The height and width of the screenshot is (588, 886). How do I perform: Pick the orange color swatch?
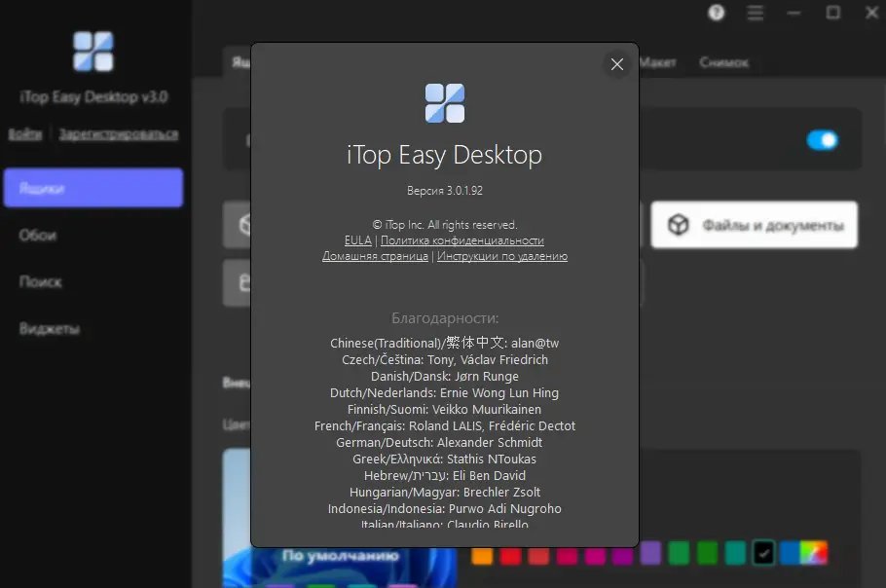pos(482,554)
